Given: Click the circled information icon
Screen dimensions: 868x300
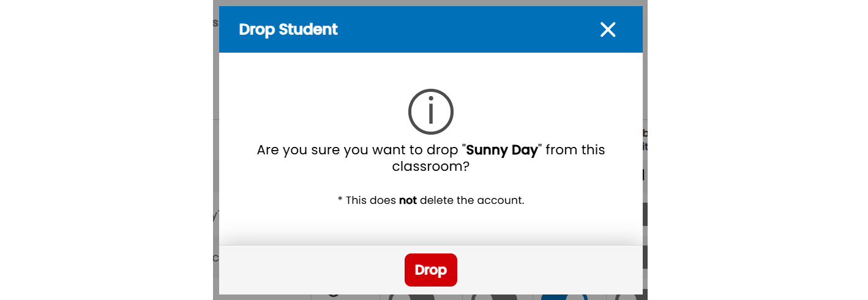Looking at the screenshot, I should [x=431, y=112].
